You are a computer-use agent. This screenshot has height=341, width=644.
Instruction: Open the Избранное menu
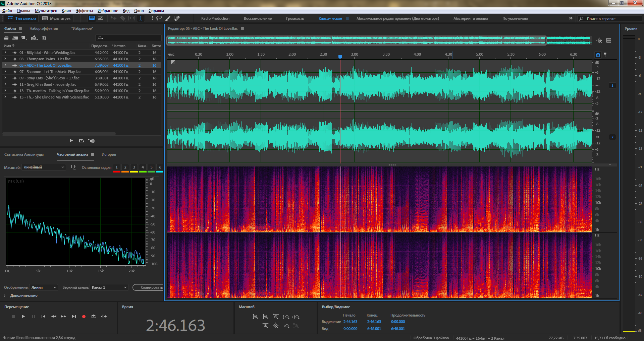tap(108, 11)
